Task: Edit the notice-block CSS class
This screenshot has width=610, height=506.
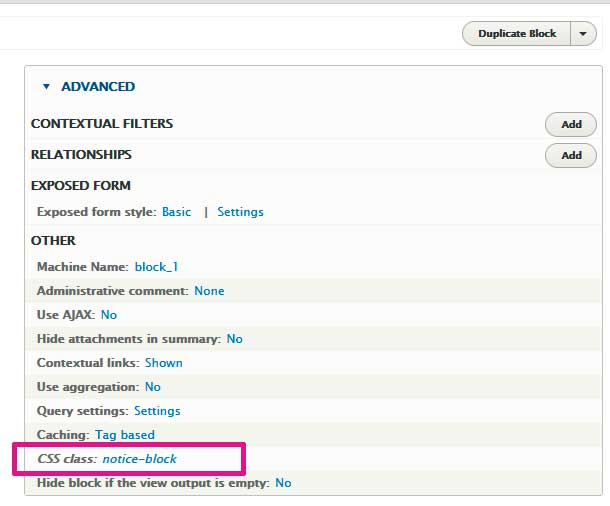Action: click(x=139, y=459)
